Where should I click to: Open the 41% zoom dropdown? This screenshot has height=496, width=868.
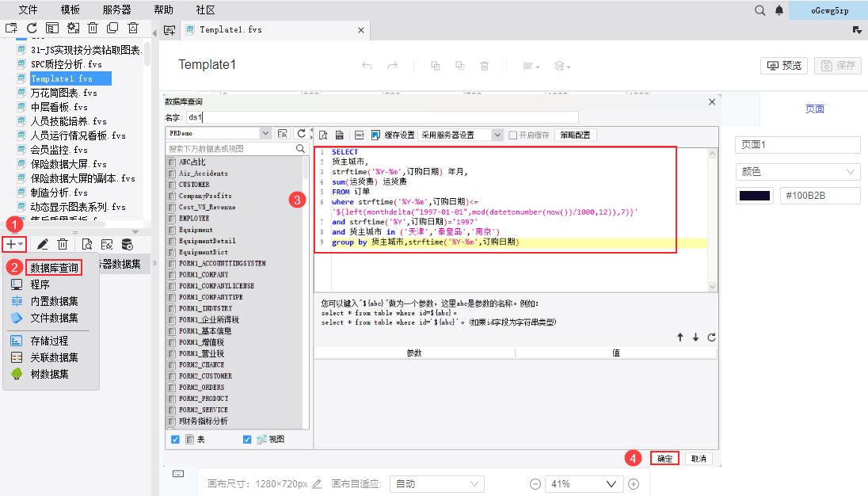pos(584,484)
